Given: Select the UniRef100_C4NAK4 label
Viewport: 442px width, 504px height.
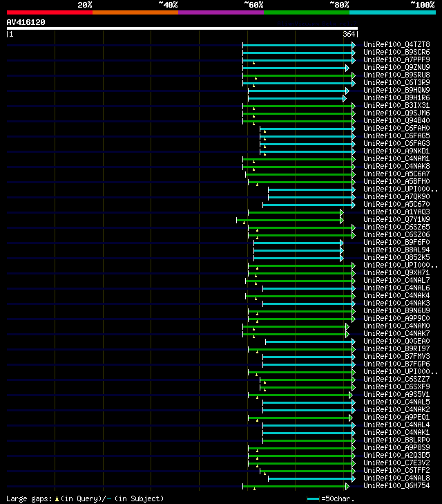Looking at the screenshot, I should click(396, 295).
